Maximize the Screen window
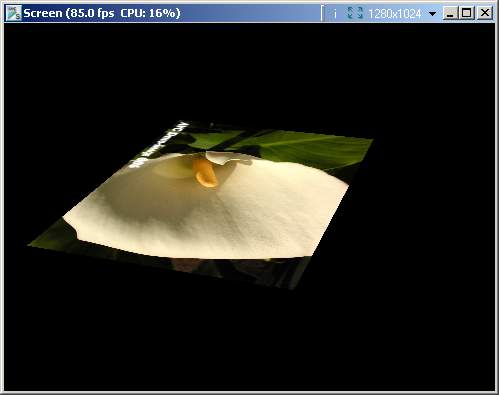 [x=467, y=13]
